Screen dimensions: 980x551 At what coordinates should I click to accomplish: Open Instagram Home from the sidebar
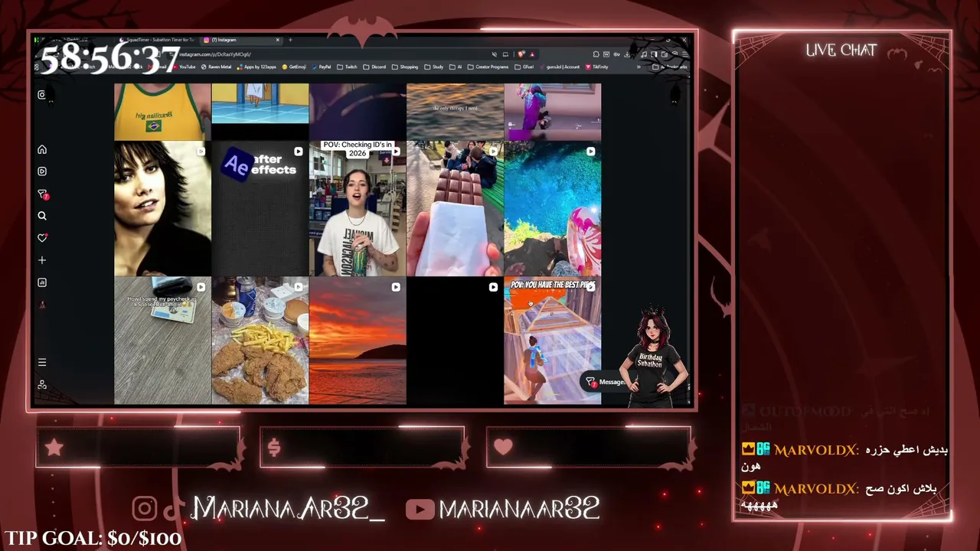(42, 149)
